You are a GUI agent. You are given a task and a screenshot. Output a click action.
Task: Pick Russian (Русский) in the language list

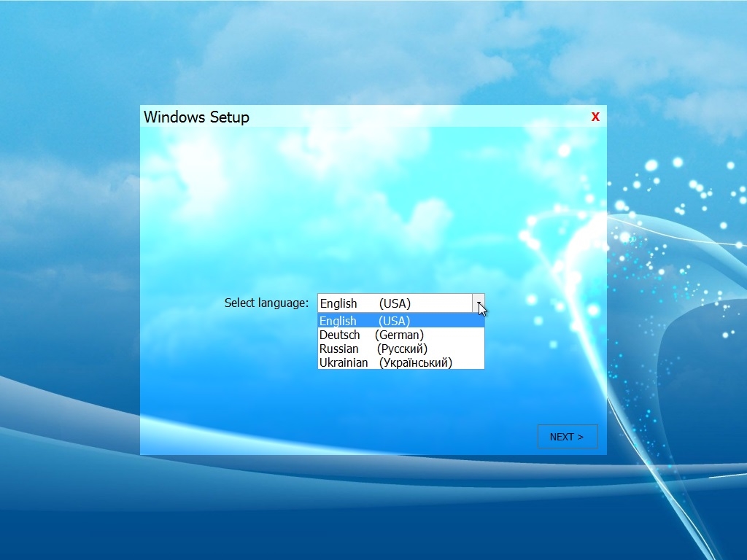(400, 349)
